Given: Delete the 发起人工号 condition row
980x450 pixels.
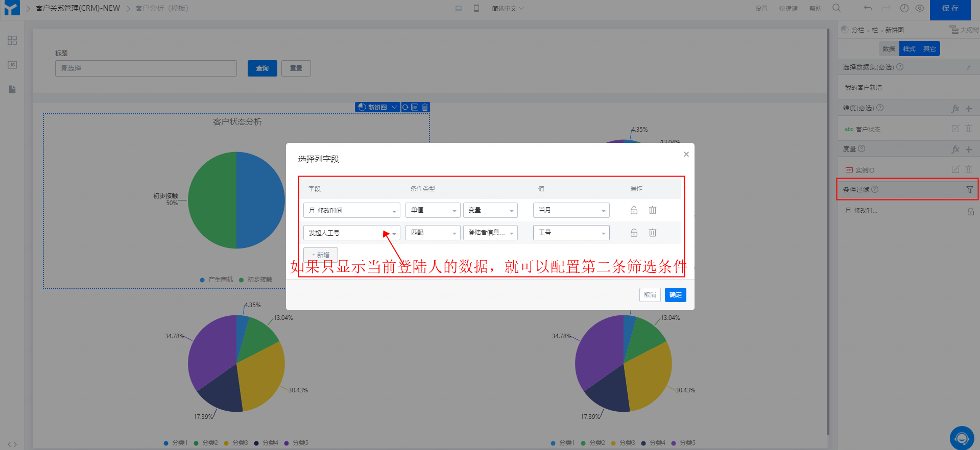Looking at the screenshot, I should [x=653, y=233].
